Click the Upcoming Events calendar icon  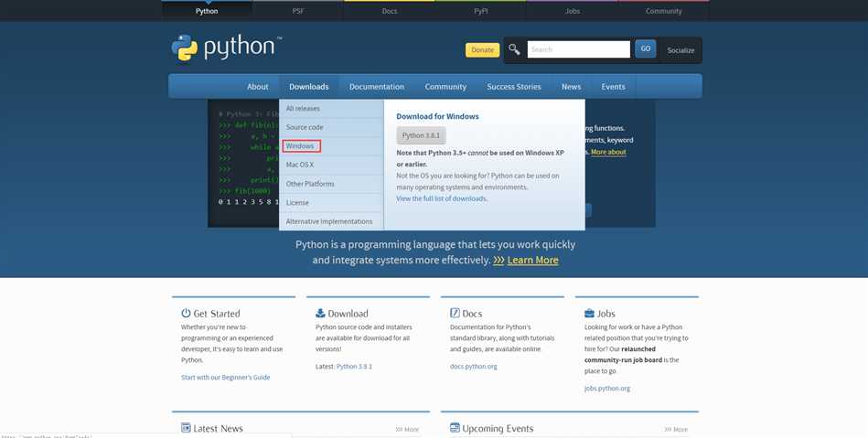click(x=455, y=427)
